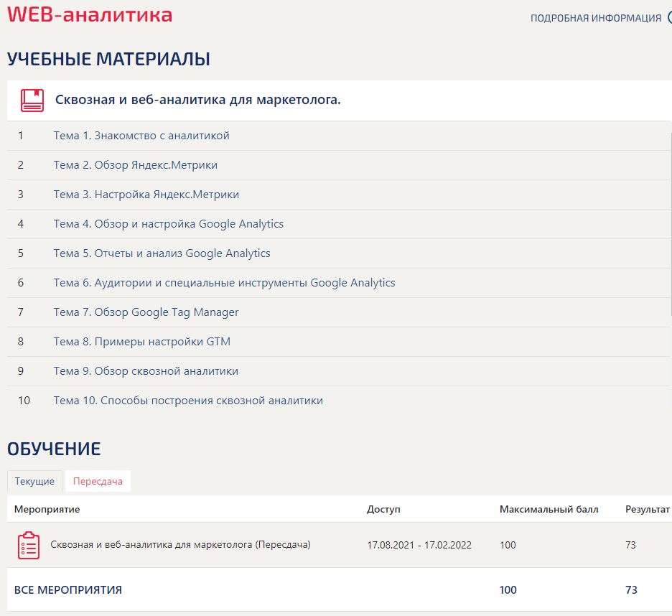Open Тема 8. Примеры настройки GTM
Screen dimensions: 672x616
click(x=141, y=342)
